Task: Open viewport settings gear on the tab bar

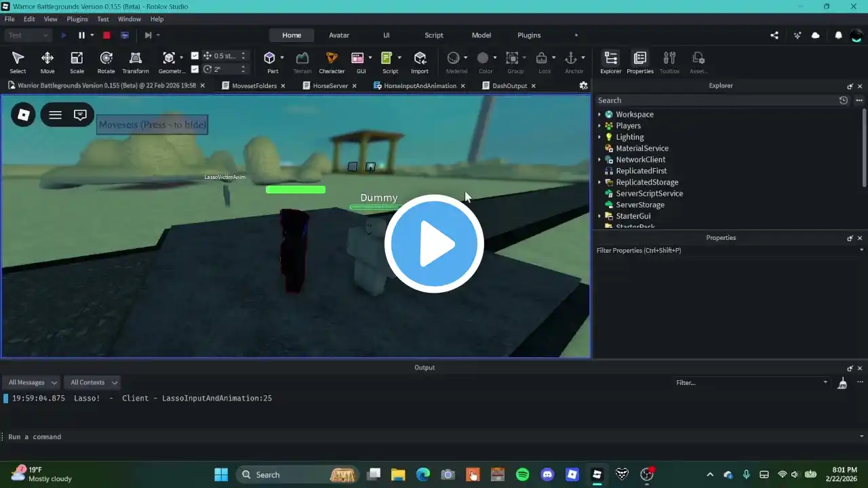Action: (583, 85)
